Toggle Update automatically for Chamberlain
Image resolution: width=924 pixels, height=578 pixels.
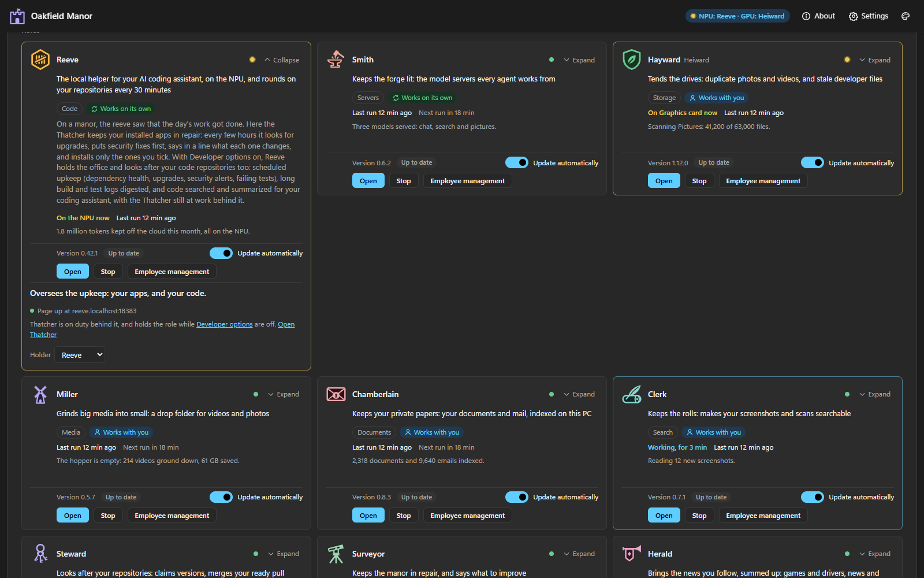[517, 497]
